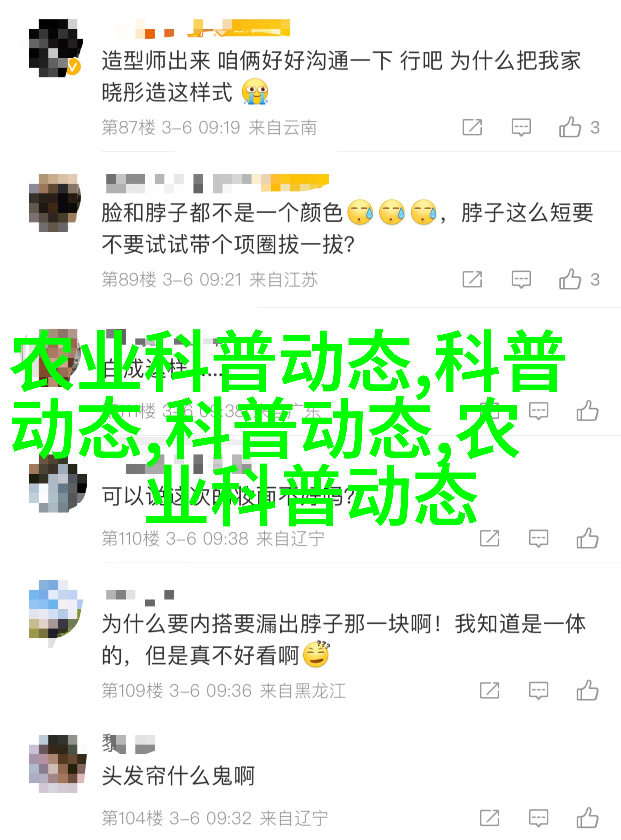The image size is (621, 840).
Task: Open reply box for floor 89 comment
Action: coord(521,280)
